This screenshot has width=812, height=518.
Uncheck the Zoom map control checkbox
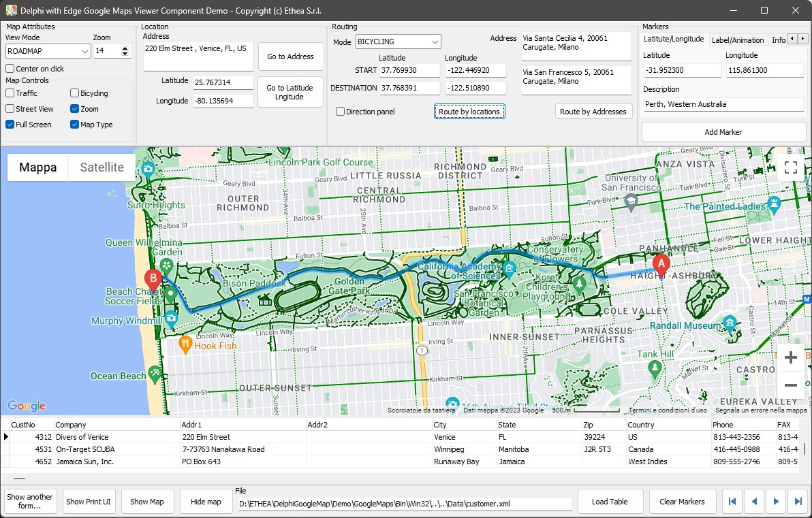pyautogui.click(x=74, y=109)
